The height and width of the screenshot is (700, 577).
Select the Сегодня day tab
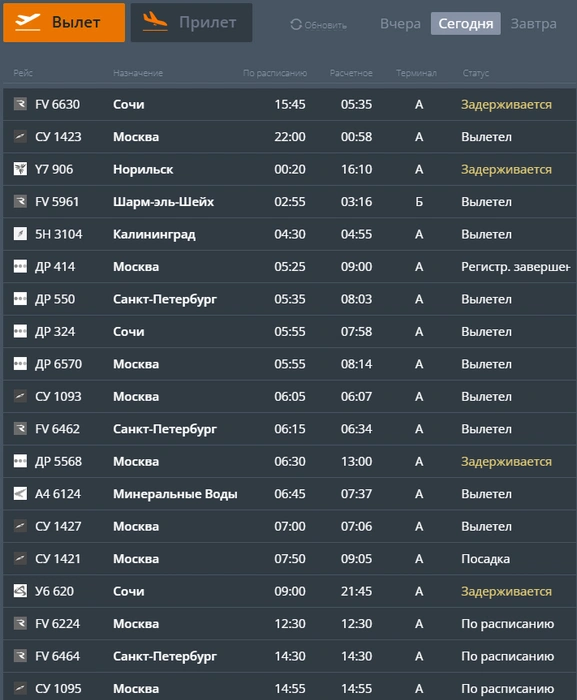(x=465, y=24)
